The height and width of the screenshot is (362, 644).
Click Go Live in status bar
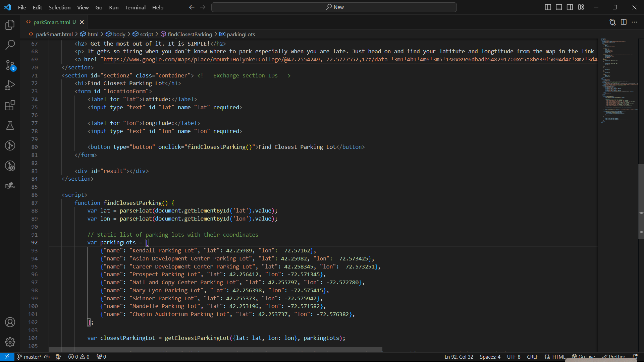click(x=584, y=357)
